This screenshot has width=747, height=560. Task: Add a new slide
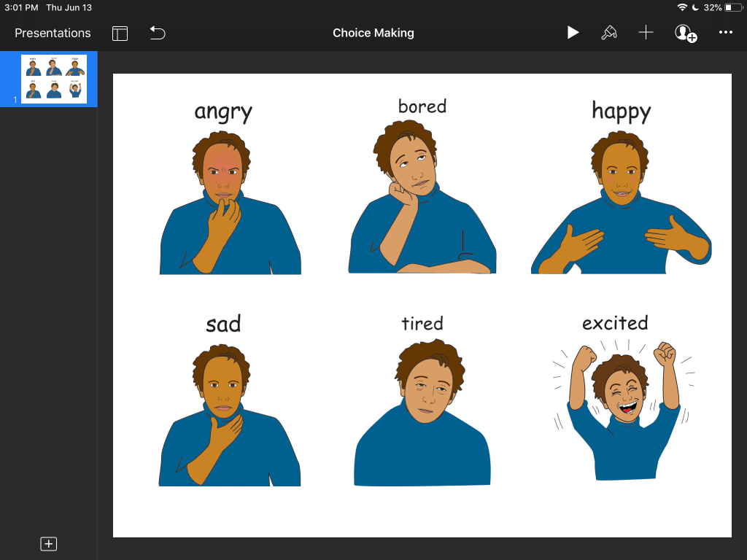pos(48,544)
